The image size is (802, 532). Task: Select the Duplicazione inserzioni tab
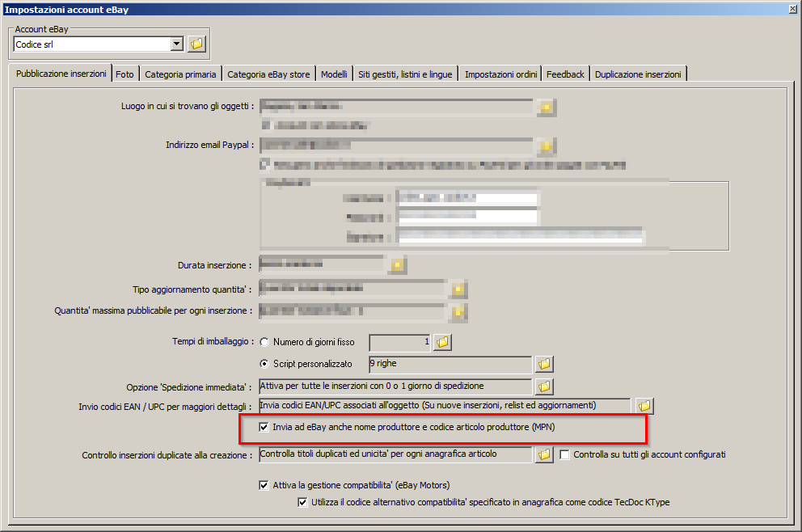point(638,74)
